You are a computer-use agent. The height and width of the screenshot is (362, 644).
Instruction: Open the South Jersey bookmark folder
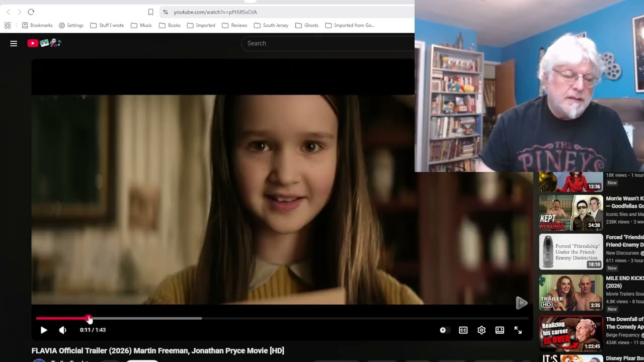click(x=271, y=25)
